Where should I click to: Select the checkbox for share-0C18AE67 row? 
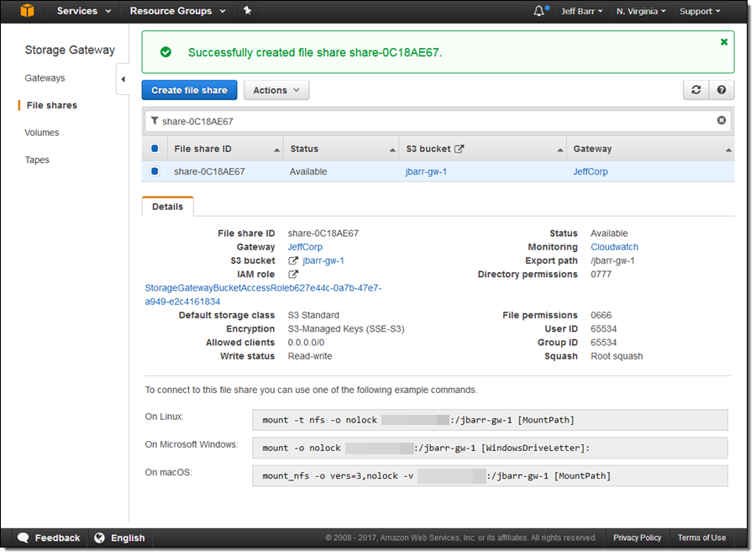coord(154,170)
